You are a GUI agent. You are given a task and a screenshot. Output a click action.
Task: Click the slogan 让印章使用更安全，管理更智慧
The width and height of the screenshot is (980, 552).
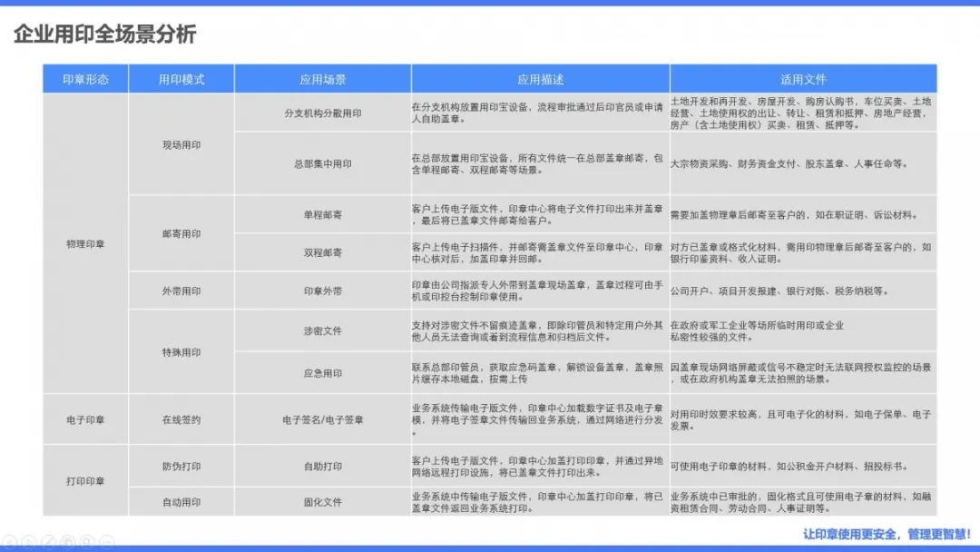tap(886, 533)
